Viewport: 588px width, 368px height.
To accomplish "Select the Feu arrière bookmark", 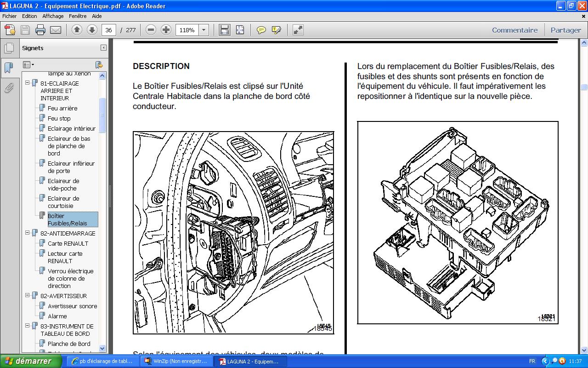I will tap(62, 108).
